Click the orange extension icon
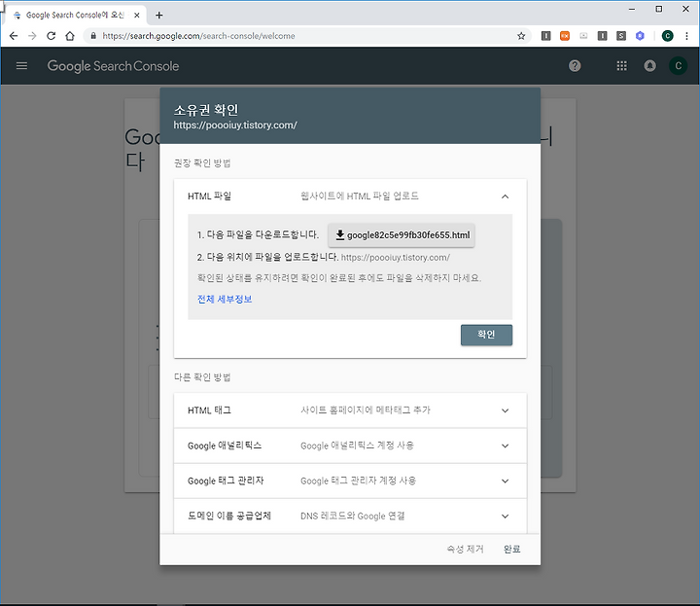 tap(565, 36)
